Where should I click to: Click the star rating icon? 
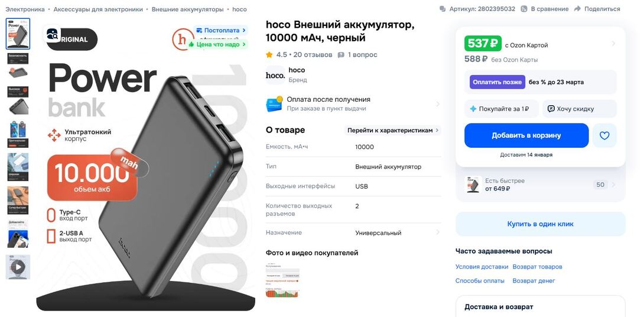tap(269, 54)
